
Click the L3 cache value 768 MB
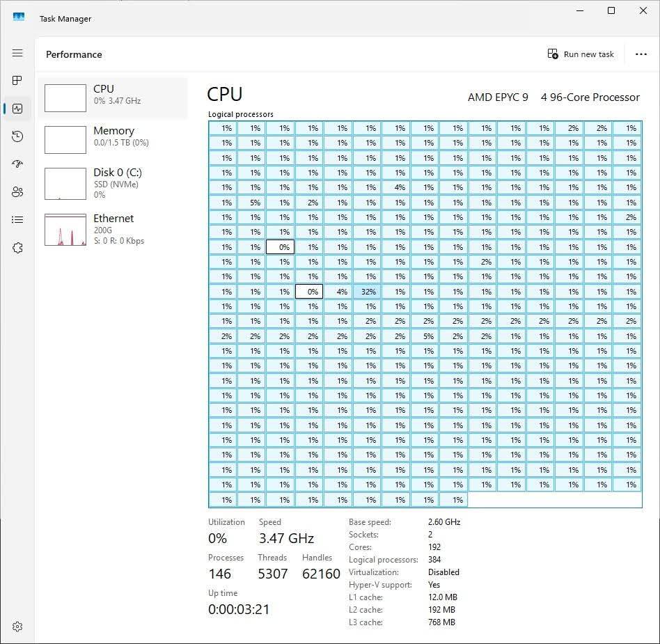pos(441,622)
